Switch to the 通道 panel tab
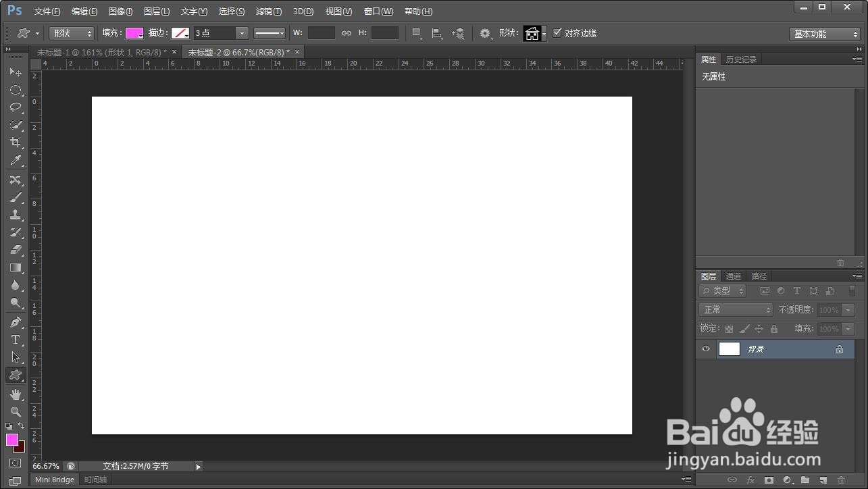868x489 pixels. click(x=734, y=276)
